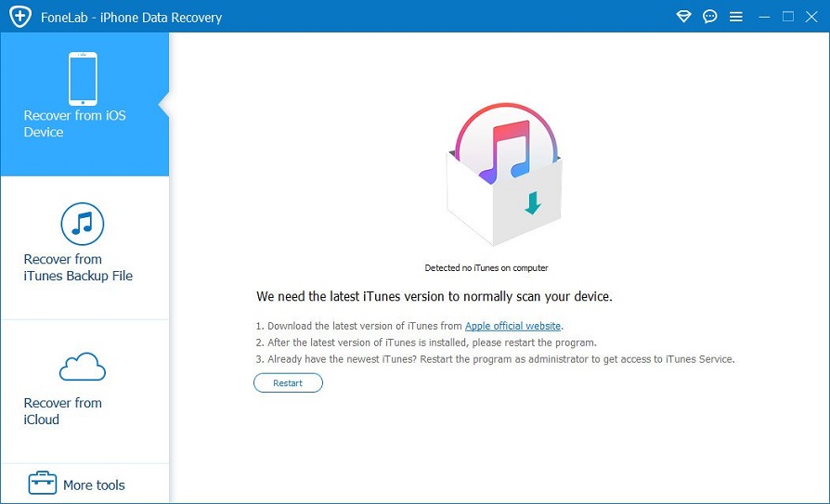Viewport: 830px width, 504px height.
Task: Close the FoneLab window
Action: coord(811,17)
